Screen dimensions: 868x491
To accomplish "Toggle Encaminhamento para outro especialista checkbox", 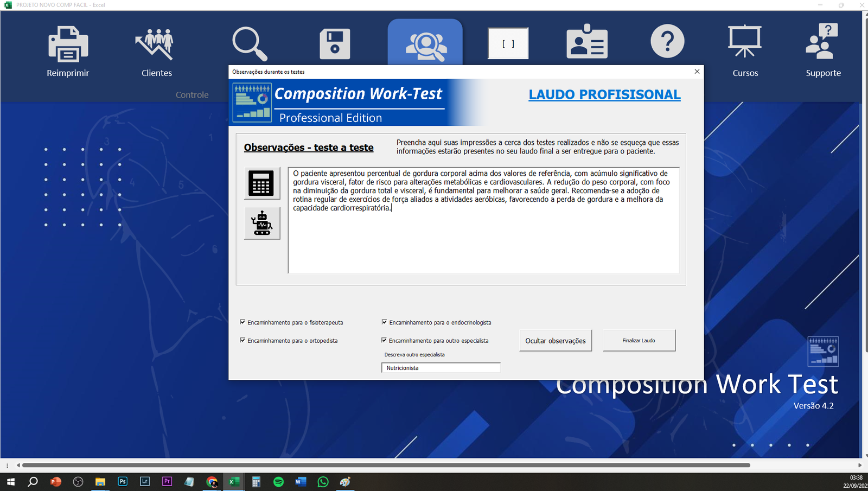I will [x=384, y=341].
